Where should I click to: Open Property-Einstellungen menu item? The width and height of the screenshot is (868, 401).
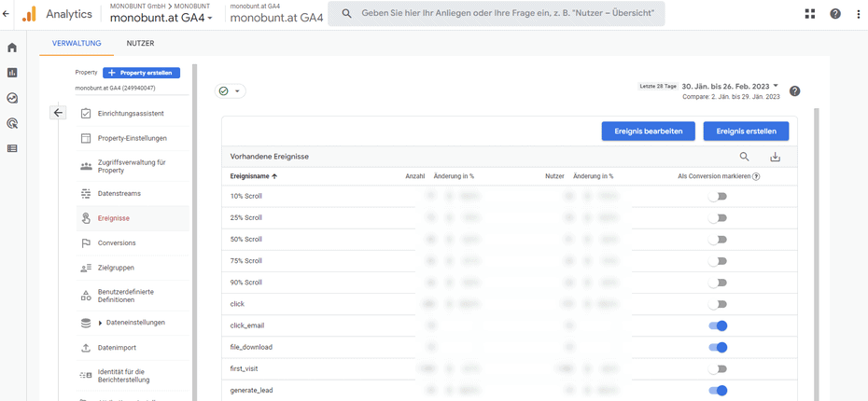(133, 138)
